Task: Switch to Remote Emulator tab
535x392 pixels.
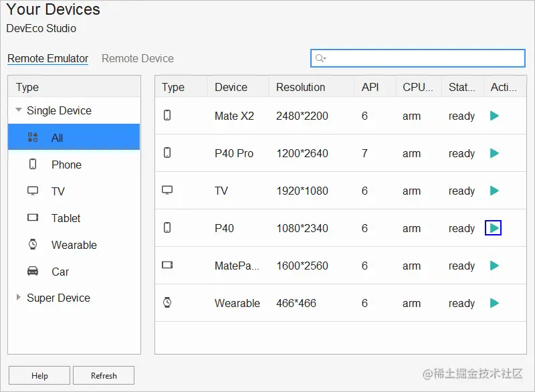Action: tap(47, 59)
